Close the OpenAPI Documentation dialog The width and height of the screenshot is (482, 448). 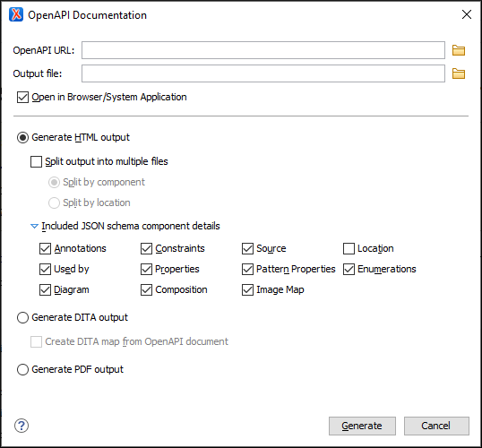(x=467, y=14)
